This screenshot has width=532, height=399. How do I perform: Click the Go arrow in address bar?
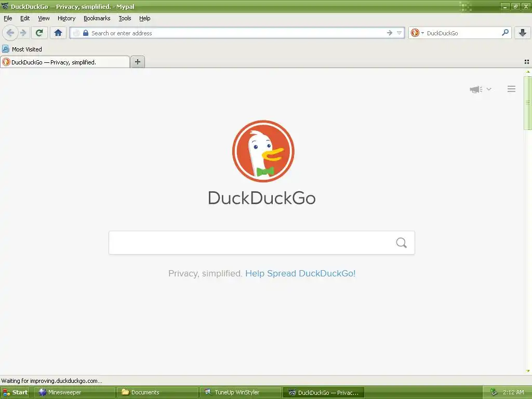tap(390, 33)
